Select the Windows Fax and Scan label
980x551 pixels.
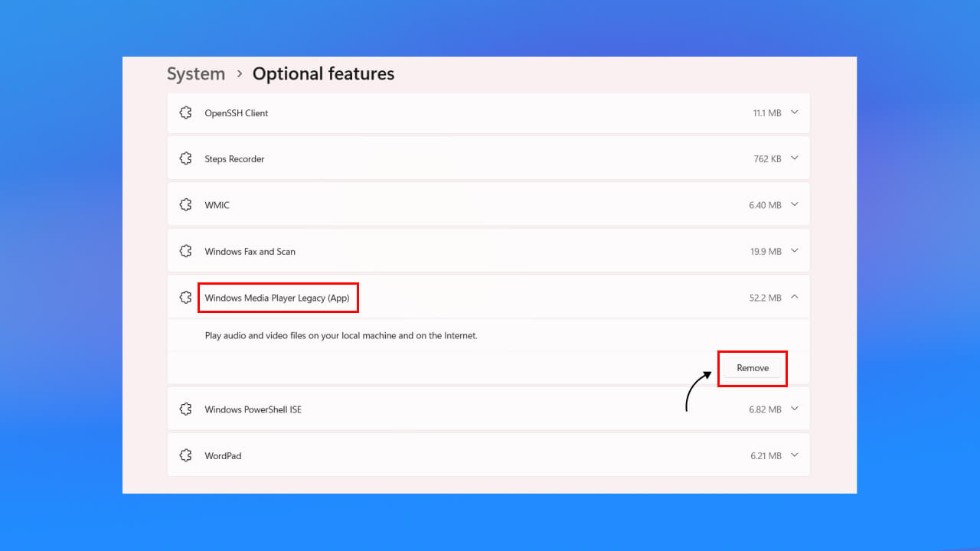coord(250,252)
